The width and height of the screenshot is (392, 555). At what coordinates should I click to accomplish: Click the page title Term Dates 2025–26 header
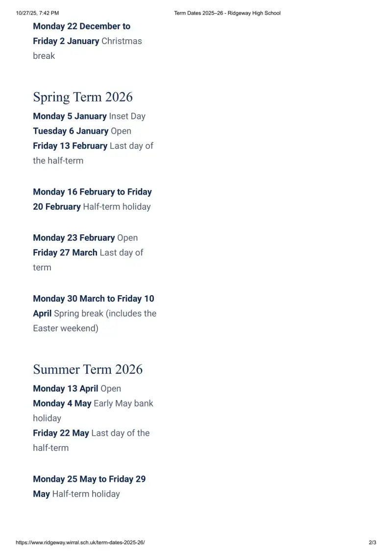click(227, 13)
